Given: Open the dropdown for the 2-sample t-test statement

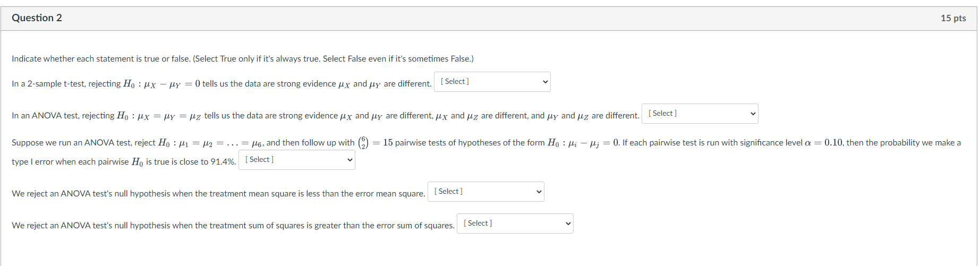Looking at the screenshot, I should (492, 82).
